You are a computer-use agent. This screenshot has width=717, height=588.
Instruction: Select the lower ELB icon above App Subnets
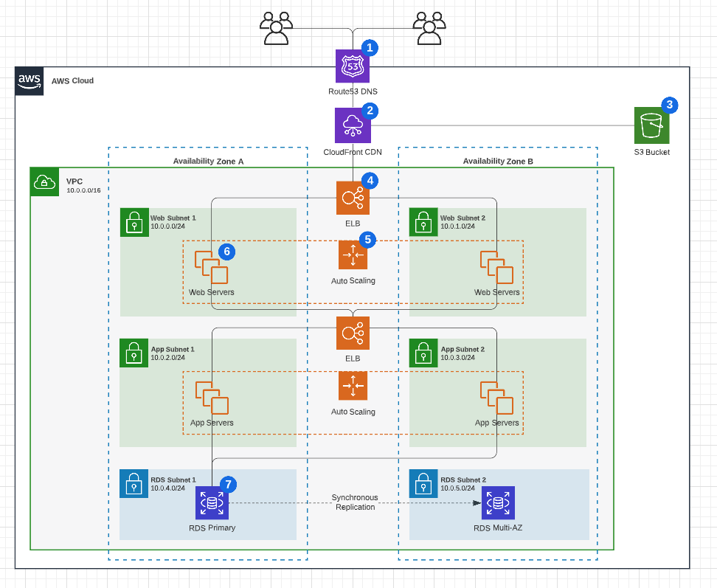coord(353,333)
